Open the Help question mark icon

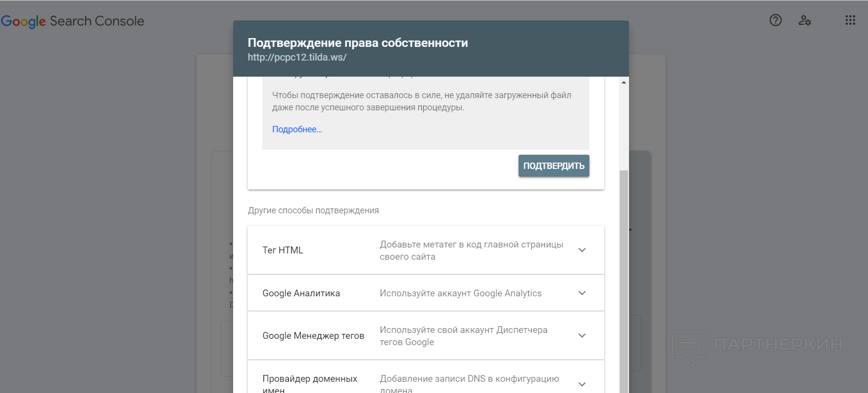click(x=776, y=21)
